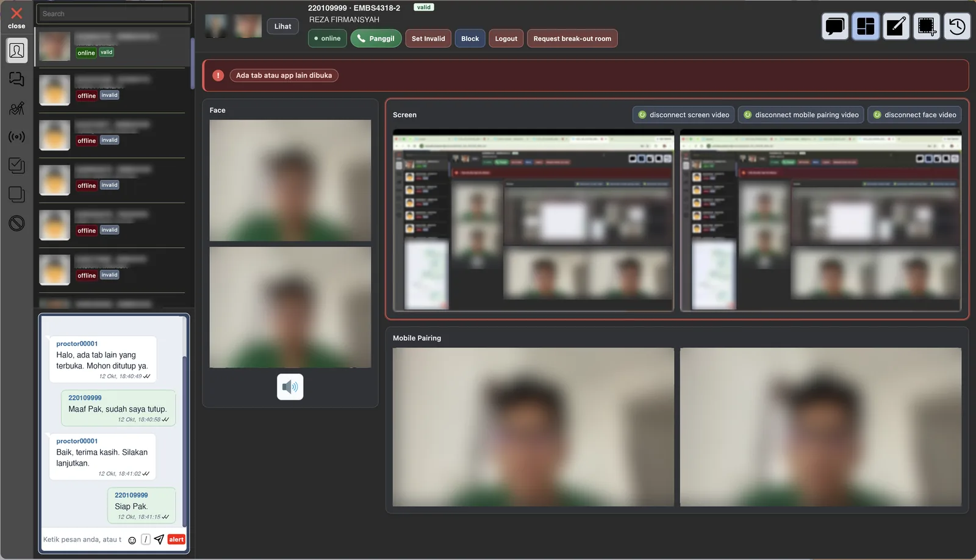This screenshot has width=976, height=560.
Task: Open the right Mobile Pairing image
Action: [x=820, y=427]
